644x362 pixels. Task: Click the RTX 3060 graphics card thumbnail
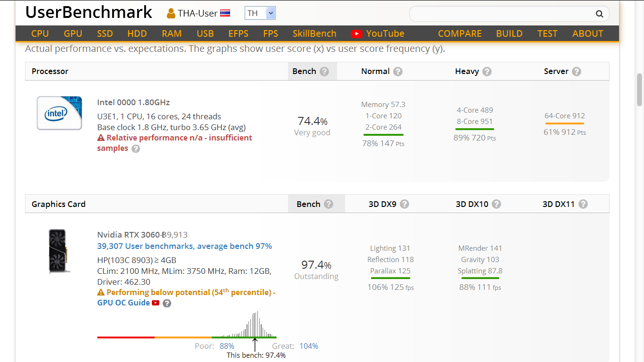coord(58,251)
